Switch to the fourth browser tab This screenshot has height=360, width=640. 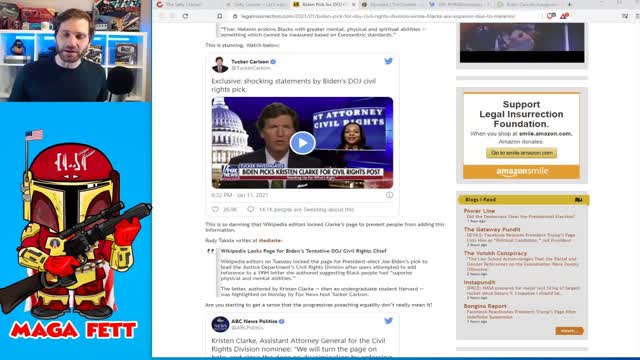point(392,4)
